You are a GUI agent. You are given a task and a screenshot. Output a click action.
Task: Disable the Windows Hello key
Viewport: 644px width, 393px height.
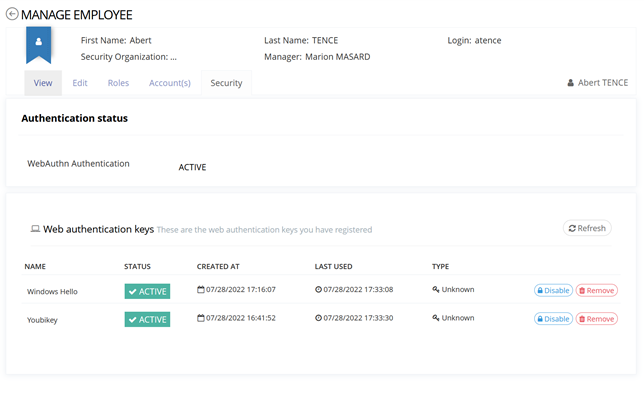(x=553, y=290)
